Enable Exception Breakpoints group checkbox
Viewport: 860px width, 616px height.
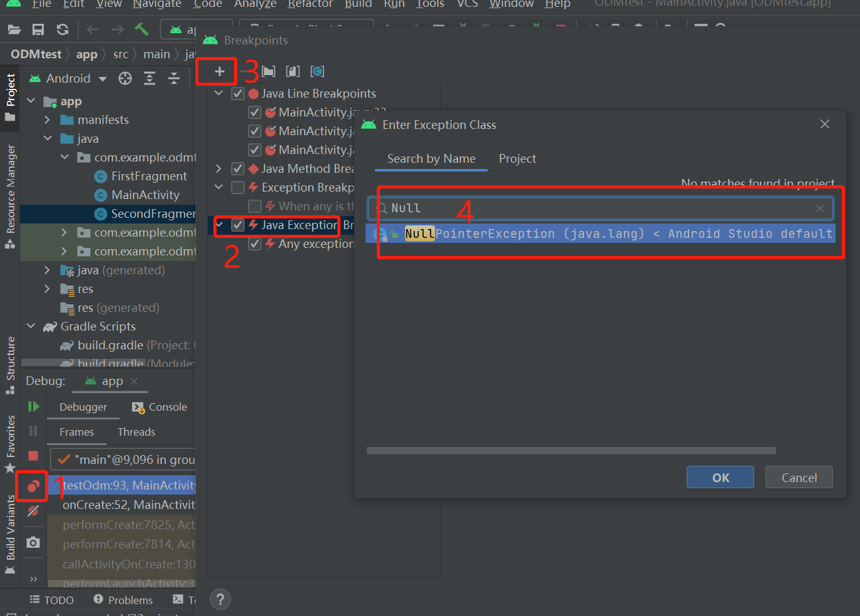[238, 188]
